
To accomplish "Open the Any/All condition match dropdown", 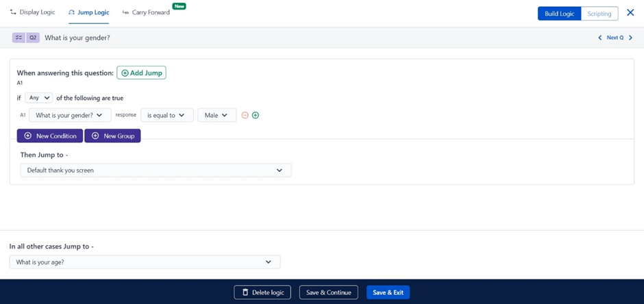I will click(x=38, y=98).
